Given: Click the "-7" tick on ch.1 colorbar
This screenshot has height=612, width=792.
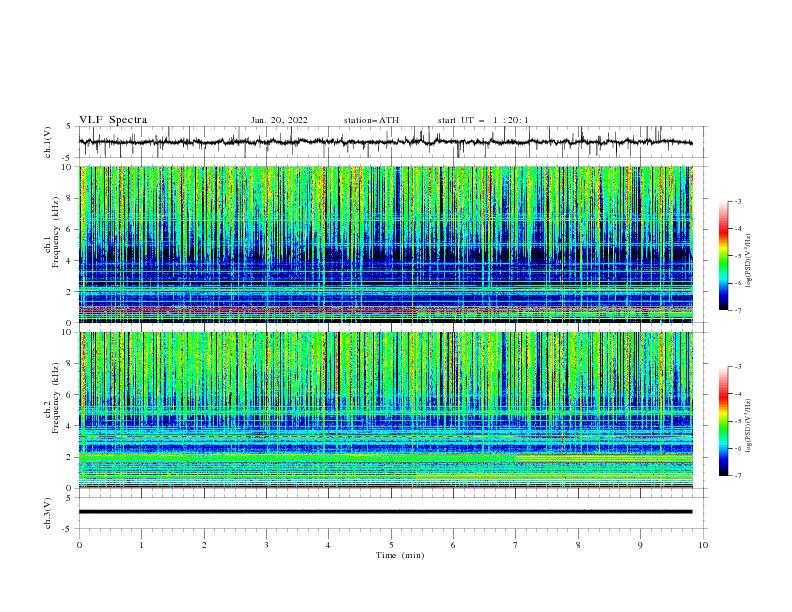Looking at the screenshot, I should (x=738, y=310).
